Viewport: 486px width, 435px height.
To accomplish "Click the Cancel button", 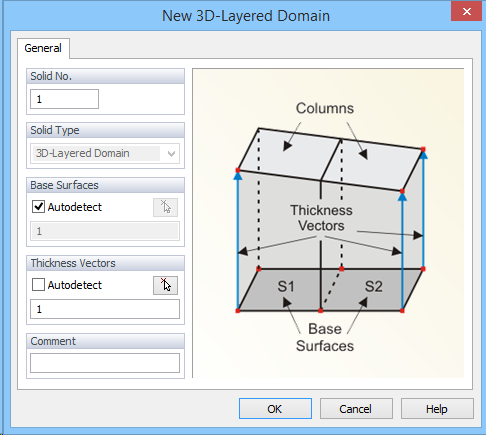I will coord(356,409).
